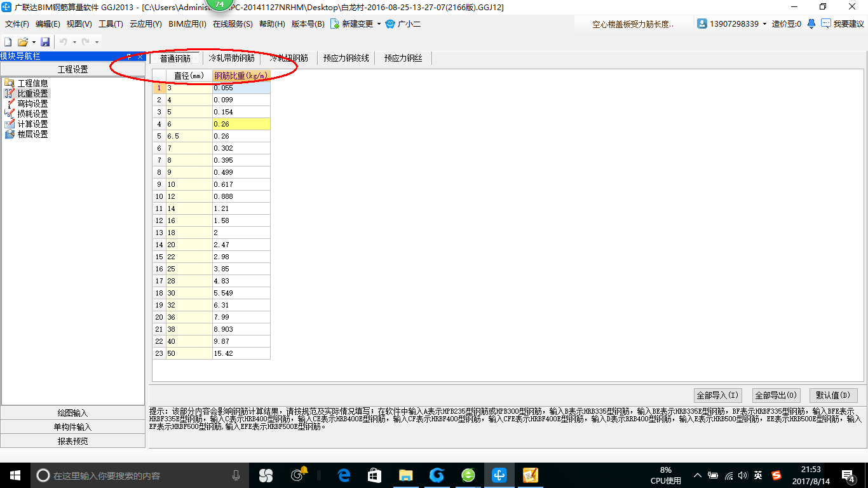Open File Explorer from the taskbar
Screen dimensions: 868x488
tap(405, 475)
